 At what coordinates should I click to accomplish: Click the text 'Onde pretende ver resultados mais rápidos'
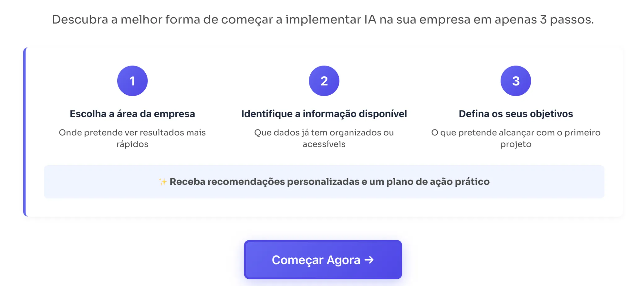(132, 138)
